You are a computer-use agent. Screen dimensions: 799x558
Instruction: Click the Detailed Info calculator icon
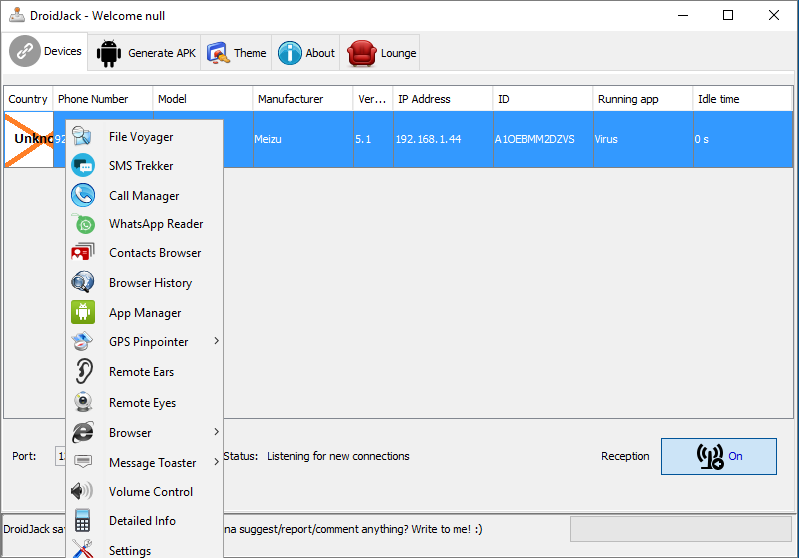tap(82, 520)
